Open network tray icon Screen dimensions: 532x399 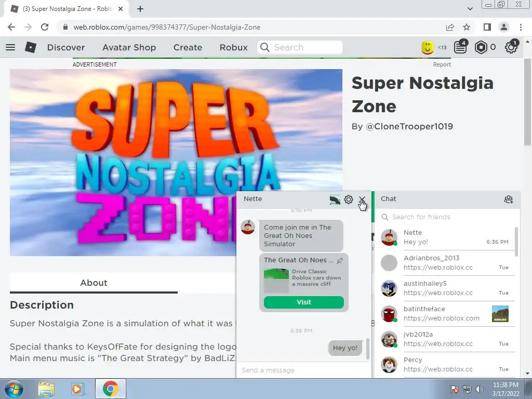click(x=467, y=389)
